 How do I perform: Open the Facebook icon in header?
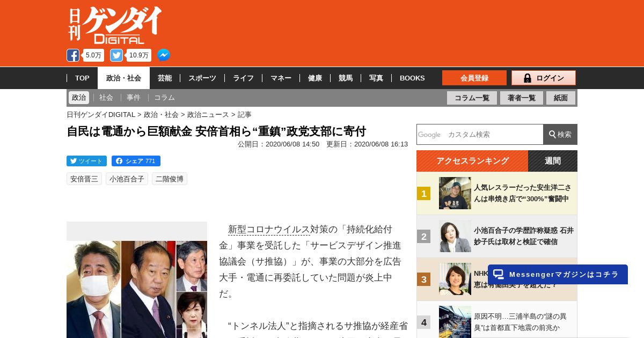[x=73, y=55]
